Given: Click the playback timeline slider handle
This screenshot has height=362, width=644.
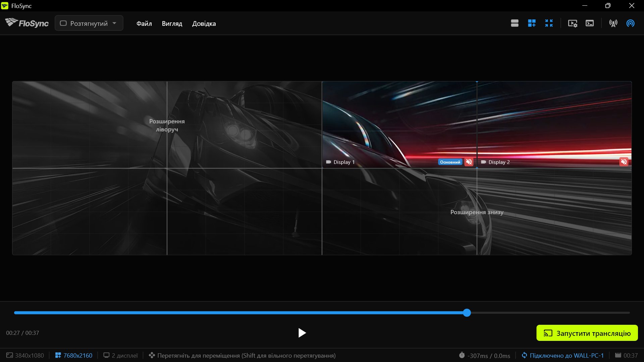Looking at the screenshot, I should click(x=467, y=313).
